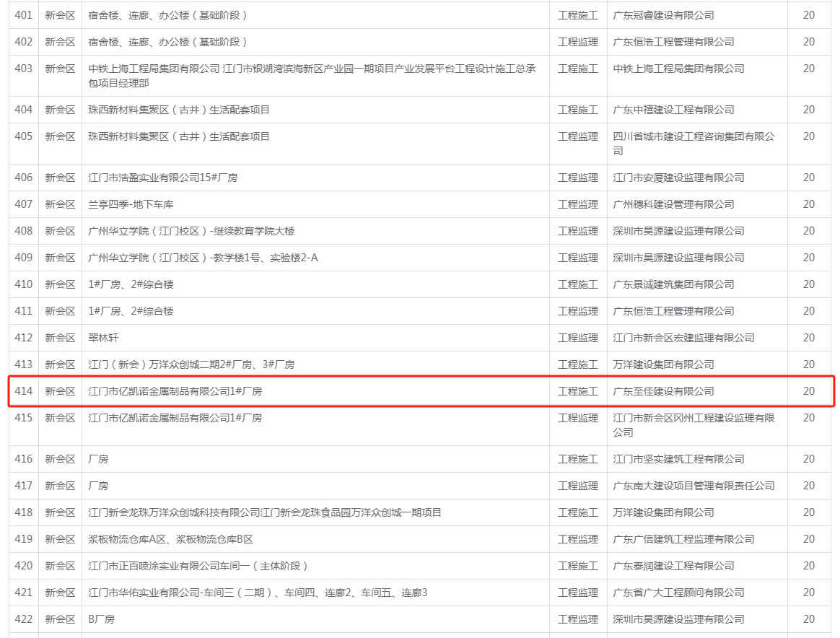
Task: Click 珠西新材料集聚区 project in row 404
Action: click(x=179, y=110)
